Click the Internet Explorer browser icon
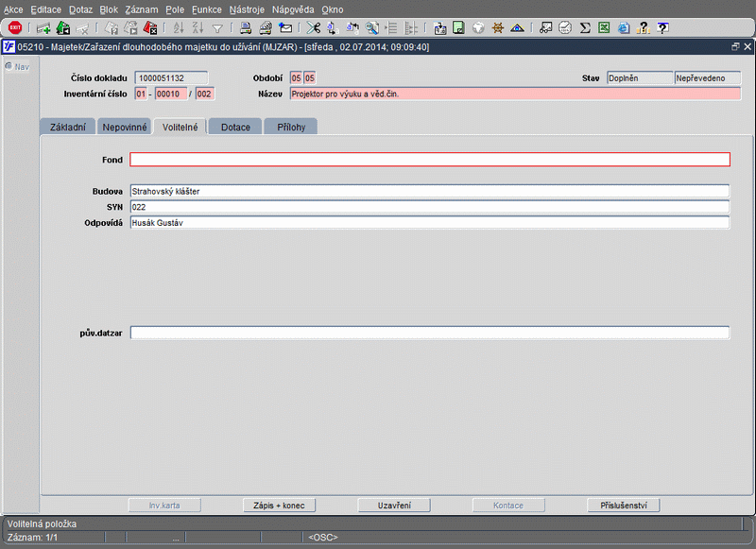This screenshot has width=756, height=549. click(x=624, y=28)
